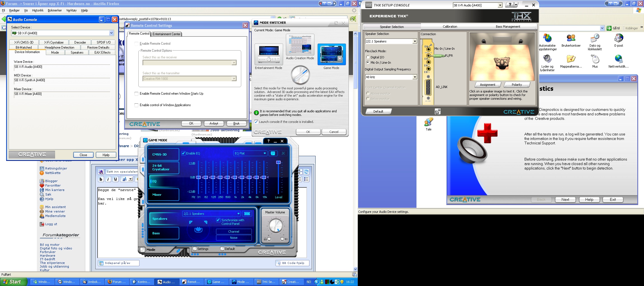
Task: Toggle Launch console if installed checkbox
Action: tap(256, 122)
